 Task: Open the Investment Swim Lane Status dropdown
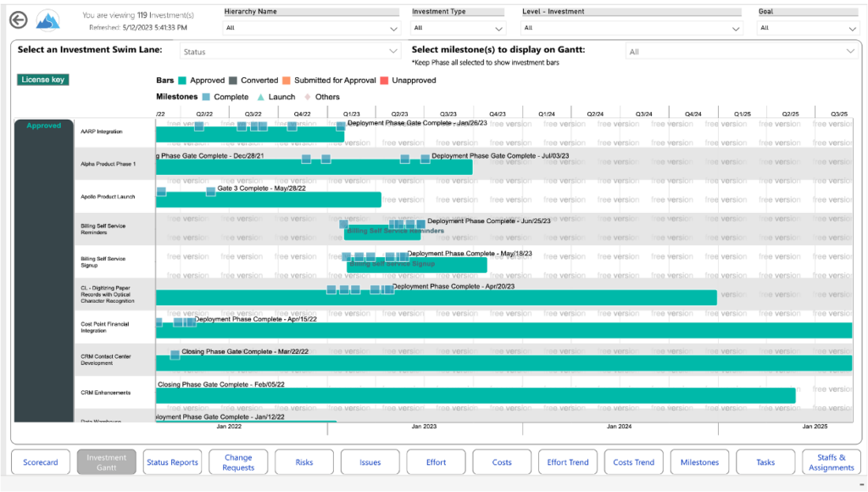click(292, 53)
